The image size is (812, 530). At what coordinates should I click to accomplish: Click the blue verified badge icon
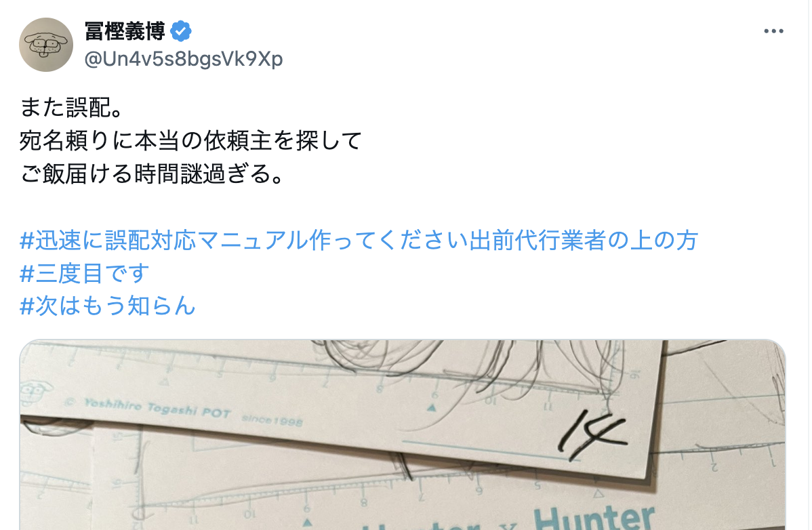point(181,32)
